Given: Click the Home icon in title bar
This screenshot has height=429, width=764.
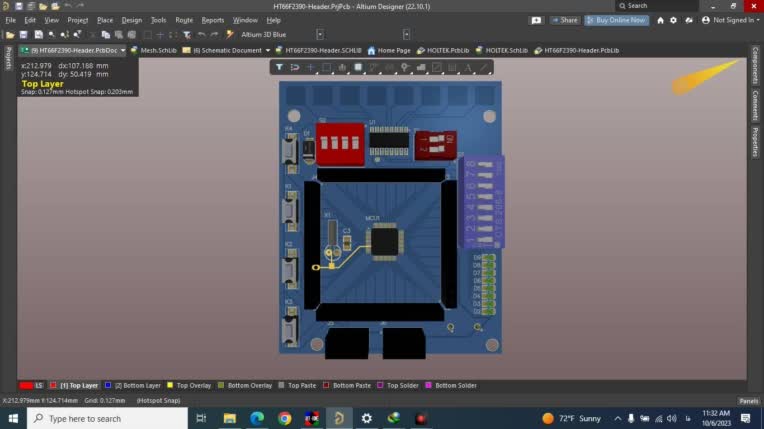Looking at the screenshot, I should click(x=658, y=20).
